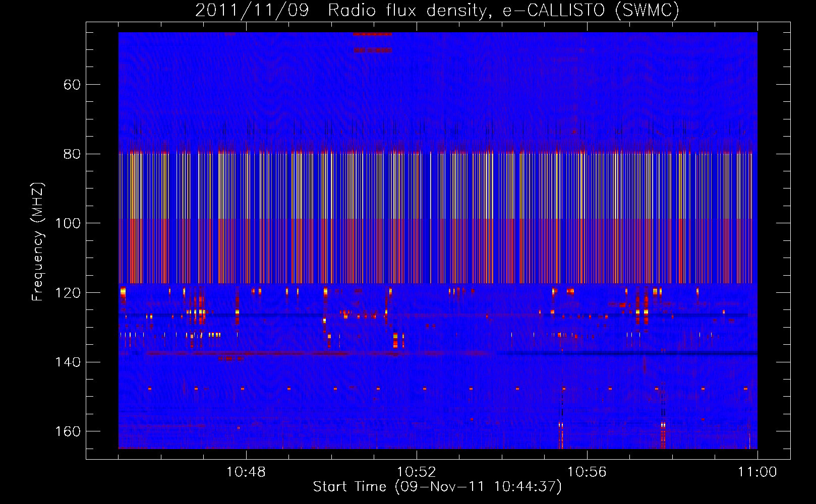
Task: Click the 'e-CALLISTO (SWMC)' text in title
Action: (591, 10)
